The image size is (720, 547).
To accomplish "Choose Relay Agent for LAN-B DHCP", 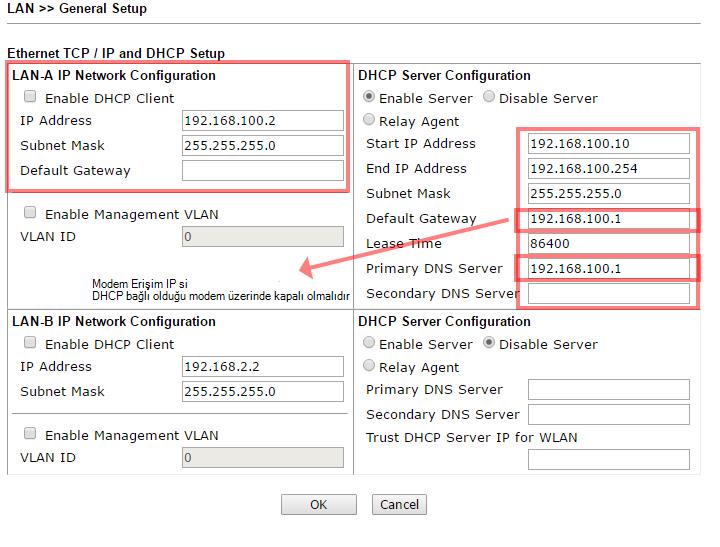I will [x=370, y=366].
